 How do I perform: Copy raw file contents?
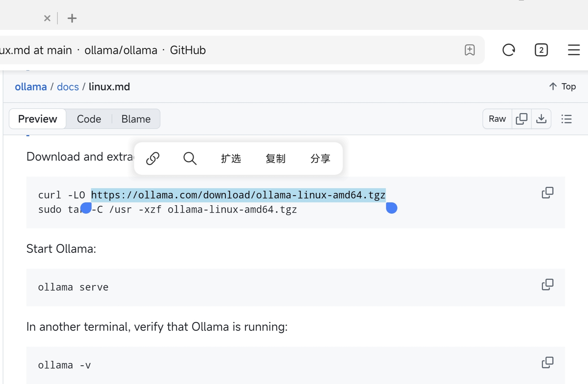click(x=522, y=119)
